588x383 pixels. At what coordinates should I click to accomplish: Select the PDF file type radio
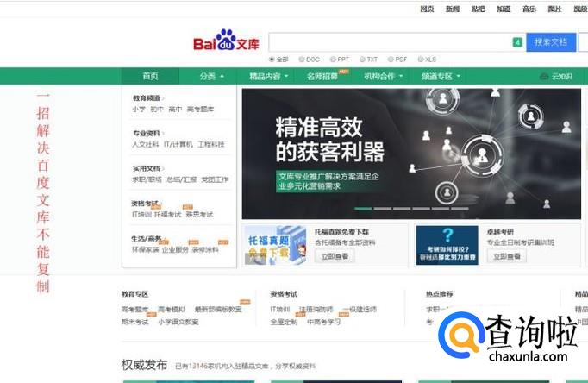391,60
